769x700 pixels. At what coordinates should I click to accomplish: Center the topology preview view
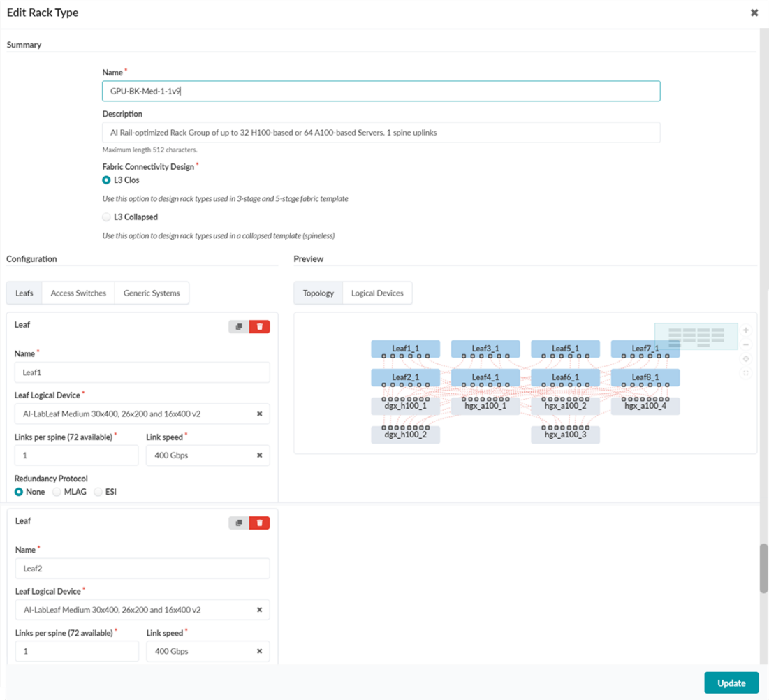746,359
